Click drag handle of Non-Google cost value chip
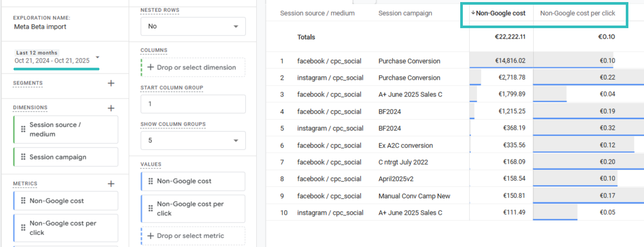 (150, 181)
